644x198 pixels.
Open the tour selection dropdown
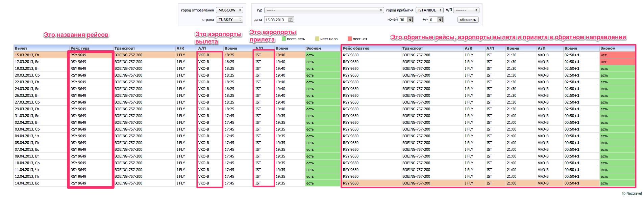click(324, 10)
